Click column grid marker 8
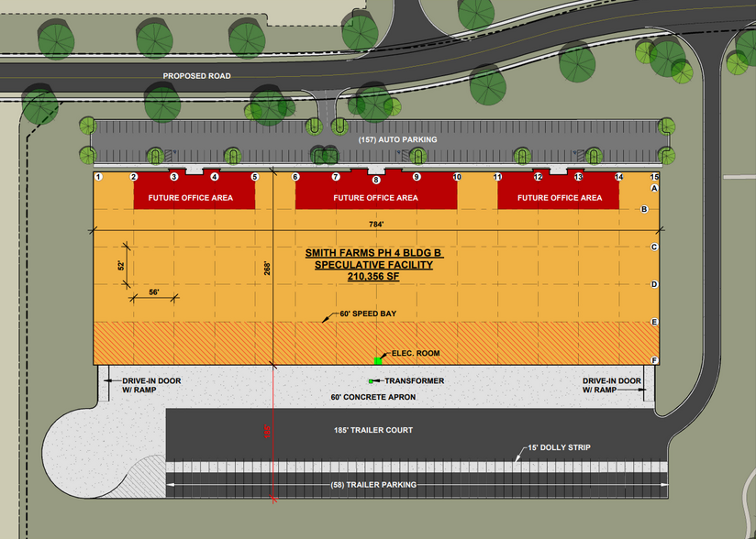This screenshot has height=539, width=756. pyautogui.click(x=376, y=181)
